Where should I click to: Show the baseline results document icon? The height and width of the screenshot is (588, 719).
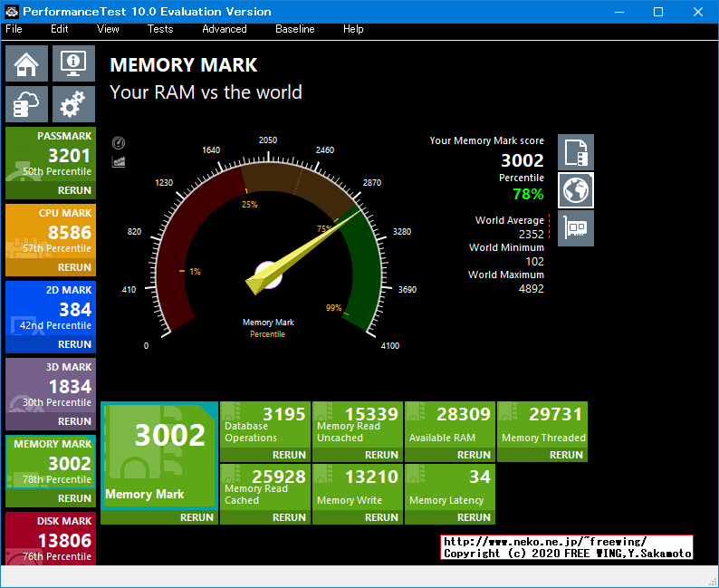click(576, 152)
